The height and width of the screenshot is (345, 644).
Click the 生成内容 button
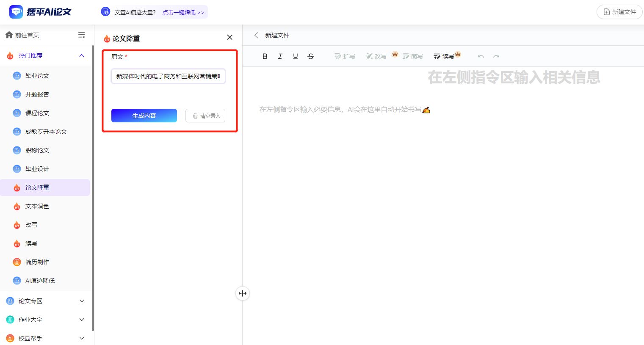click(x=144, y=115)
